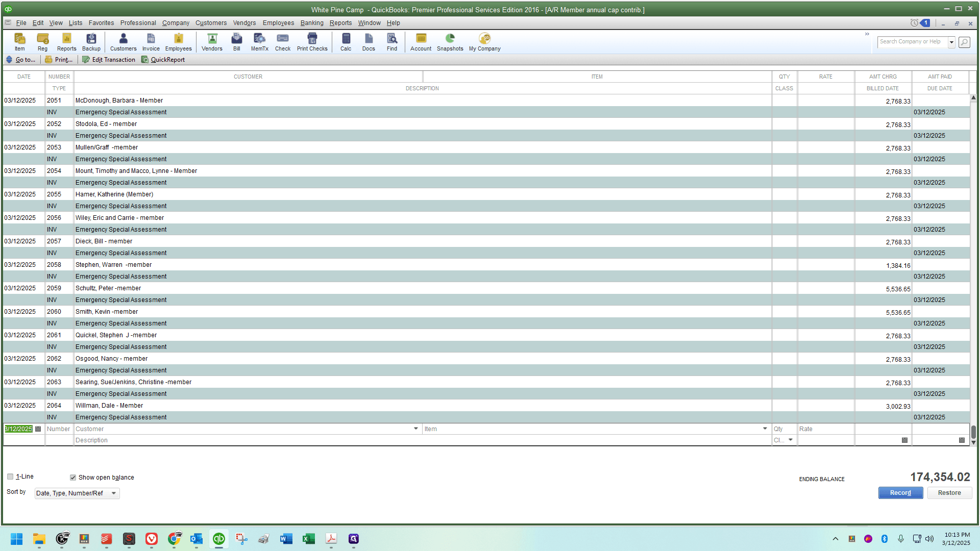Click Edit Transaction button
This screenshot has width=980, height=551.
click(109, 60)
